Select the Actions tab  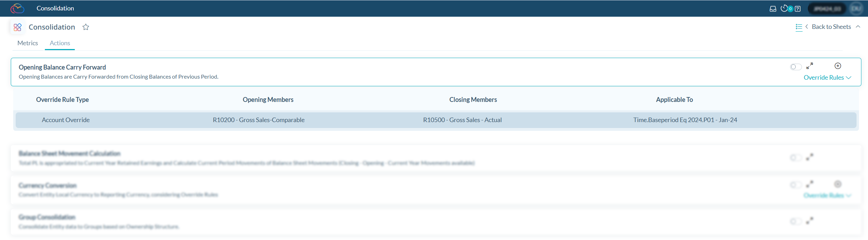coord(60,43)
